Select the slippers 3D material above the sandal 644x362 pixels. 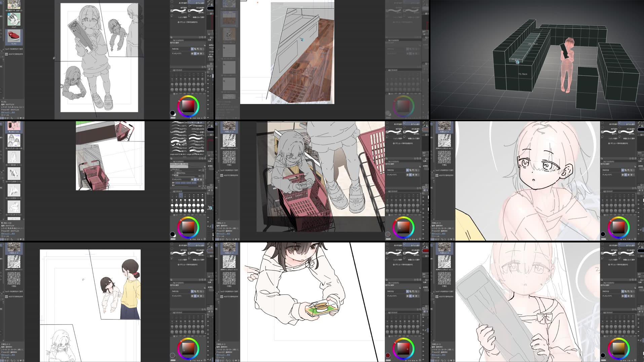(x=14, y=19)
